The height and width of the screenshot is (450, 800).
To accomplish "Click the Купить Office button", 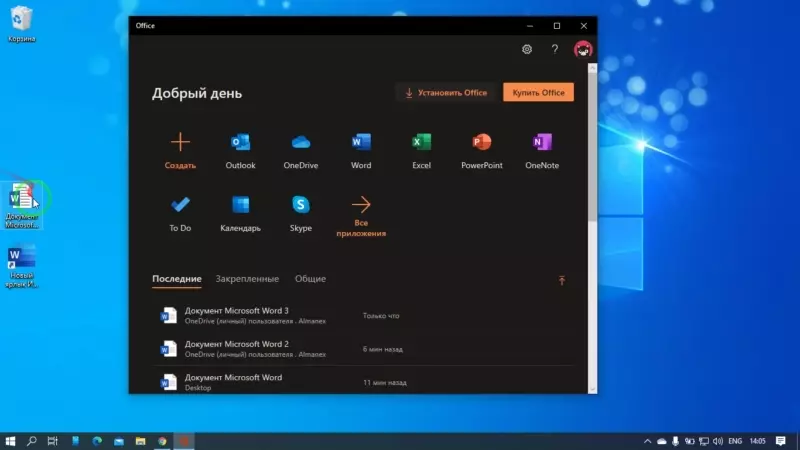I will point(538,92).
